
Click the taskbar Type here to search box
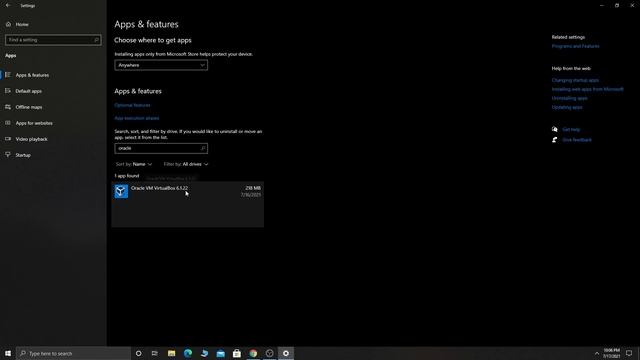73,353
